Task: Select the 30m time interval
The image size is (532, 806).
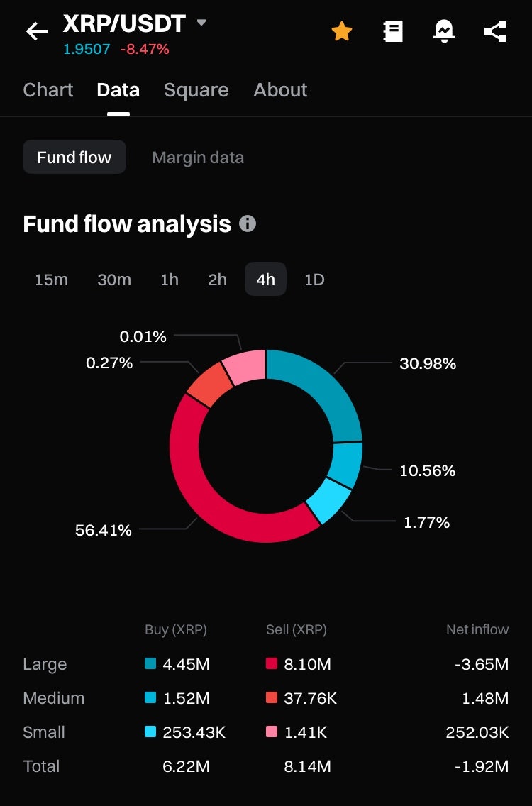Action: (x=114, y=280)
